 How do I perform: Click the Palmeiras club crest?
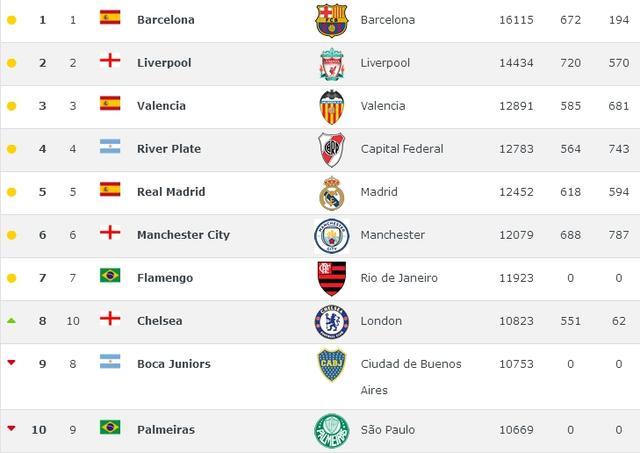[332, 431]
